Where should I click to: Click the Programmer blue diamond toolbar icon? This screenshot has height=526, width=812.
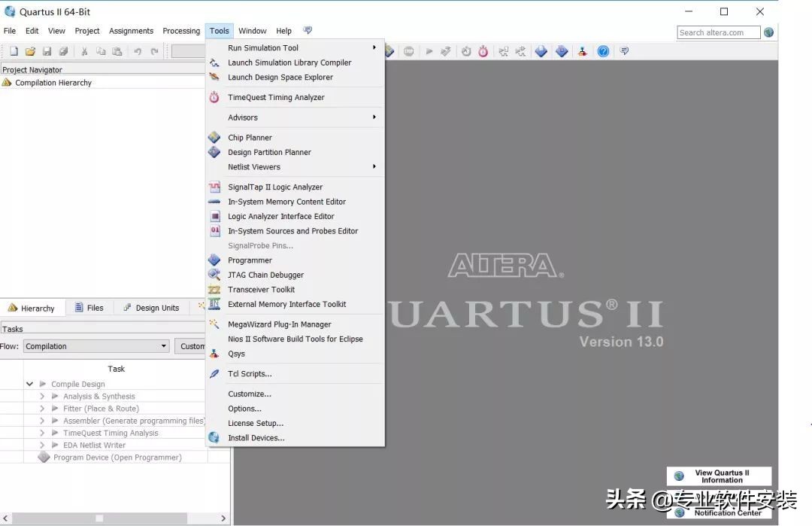[562, 51]
